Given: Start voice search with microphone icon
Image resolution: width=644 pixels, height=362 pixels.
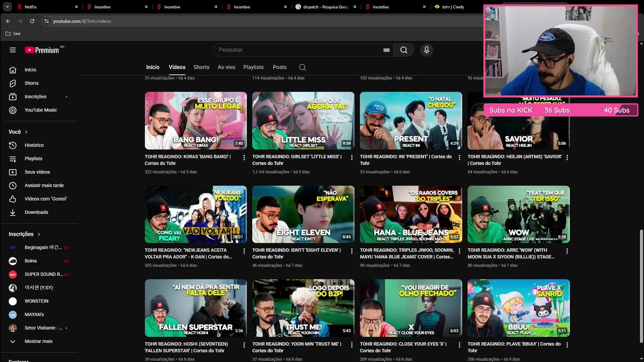Looking at the screenshot, I should point(426,50).
